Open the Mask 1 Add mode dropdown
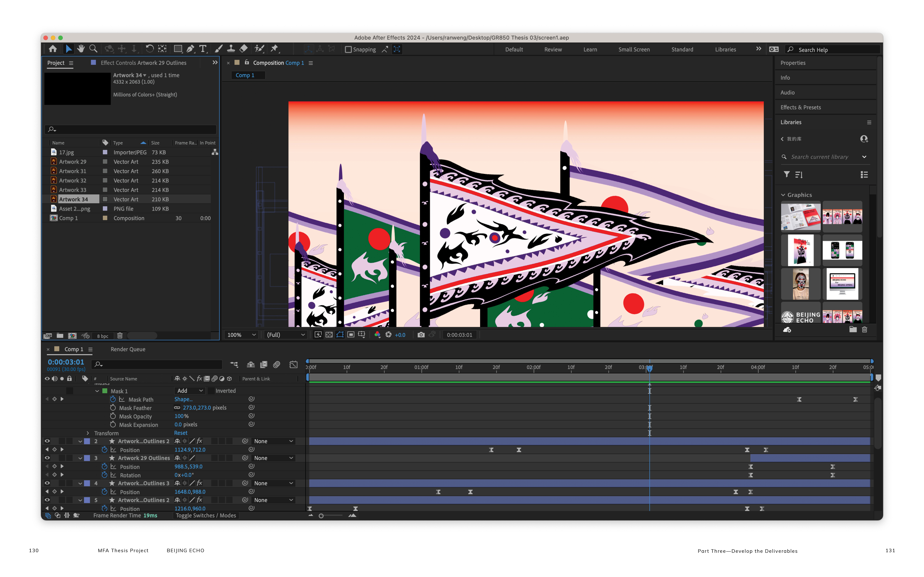Image resolution: width=924 pixels, height=577 pixels. [x=190, y=391]
